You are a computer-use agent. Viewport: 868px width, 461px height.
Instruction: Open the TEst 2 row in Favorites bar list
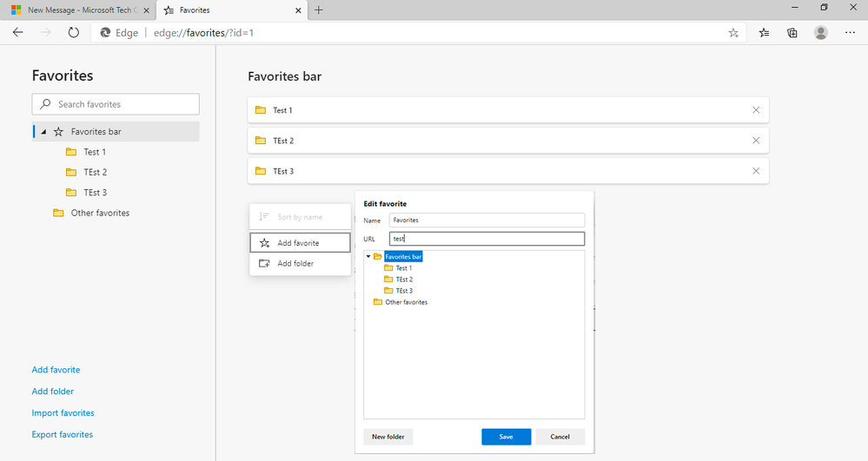[507, 141]
